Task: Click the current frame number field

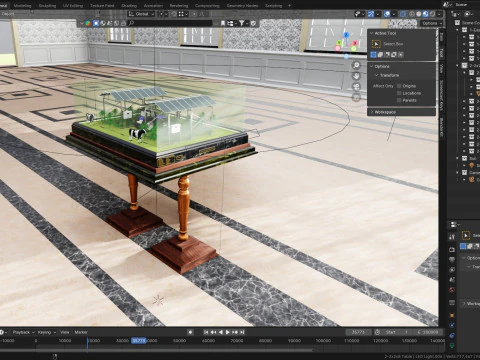Action: [358, 332]
